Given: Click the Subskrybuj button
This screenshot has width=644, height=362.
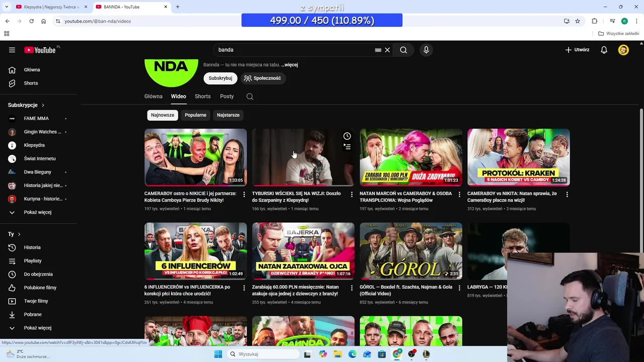Looking at the screenshot, I should (x=220, y=78).
